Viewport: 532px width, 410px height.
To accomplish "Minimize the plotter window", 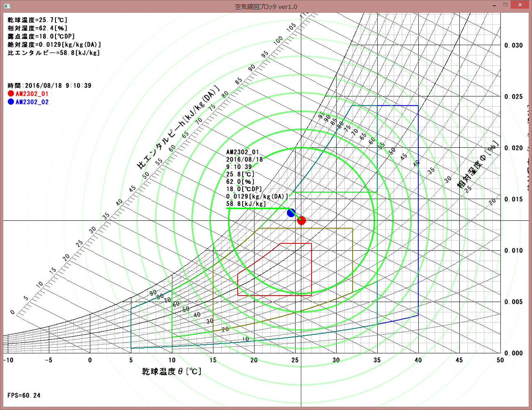I will pos(494,5).
